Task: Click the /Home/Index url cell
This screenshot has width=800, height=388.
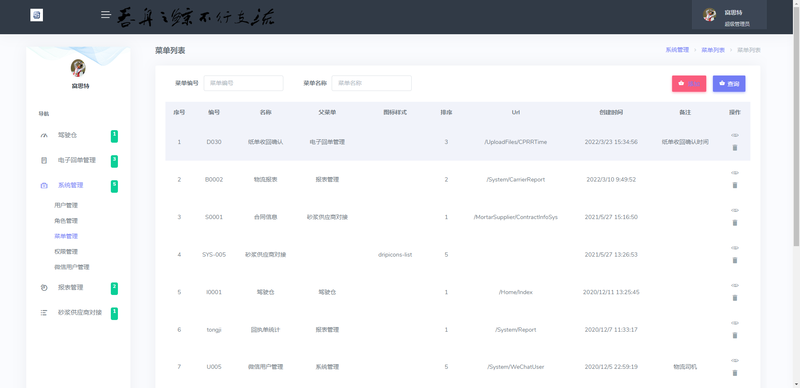Action: point(515,292)
